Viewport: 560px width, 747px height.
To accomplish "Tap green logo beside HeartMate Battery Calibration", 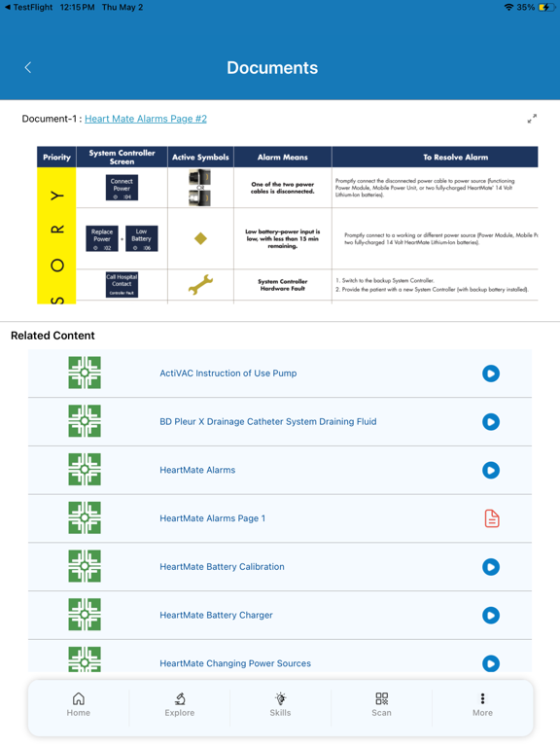I will coord(85,566).
